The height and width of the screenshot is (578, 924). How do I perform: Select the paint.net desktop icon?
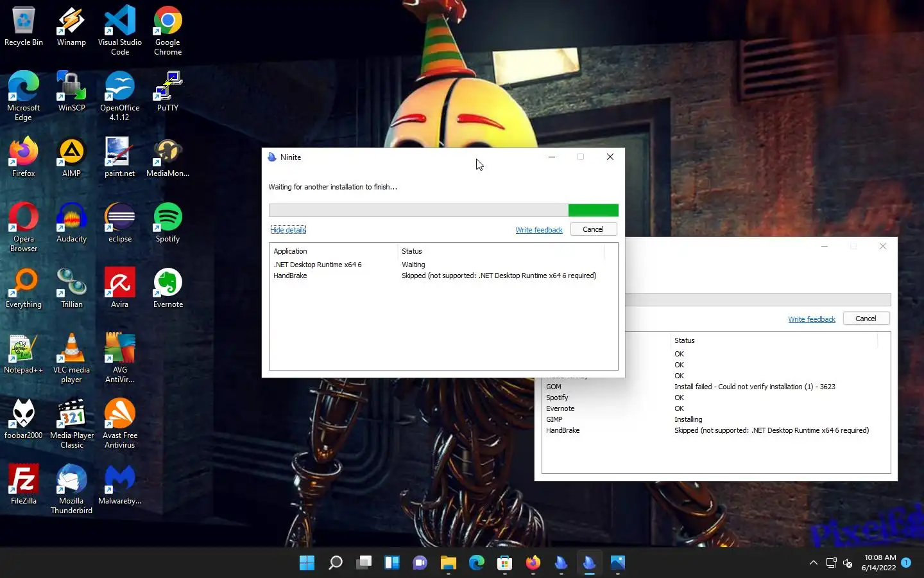[120, 157]
